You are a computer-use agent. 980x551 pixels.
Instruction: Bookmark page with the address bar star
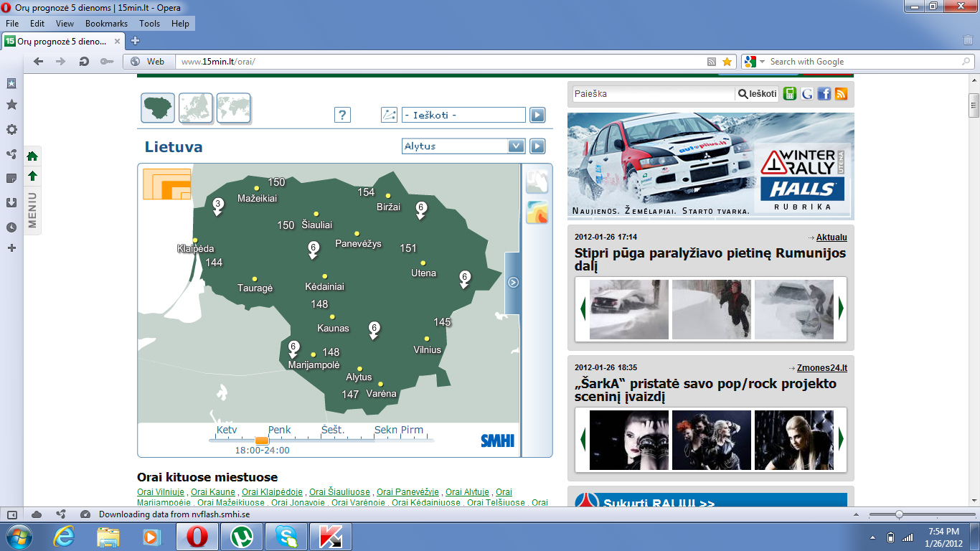[727, 62]
